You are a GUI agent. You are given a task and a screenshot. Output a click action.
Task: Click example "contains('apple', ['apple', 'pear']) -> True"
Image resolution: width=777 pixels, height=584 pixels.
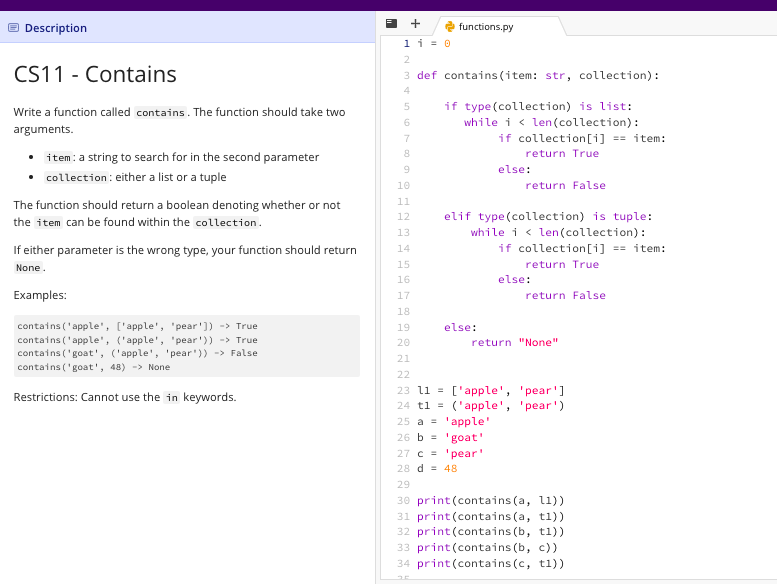[137, 326]
